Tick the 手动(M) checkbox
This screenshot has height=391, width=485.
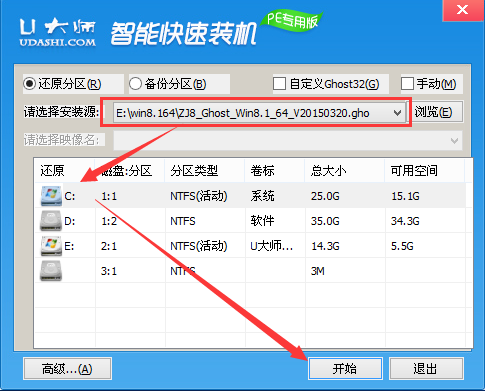pos(407,84)
